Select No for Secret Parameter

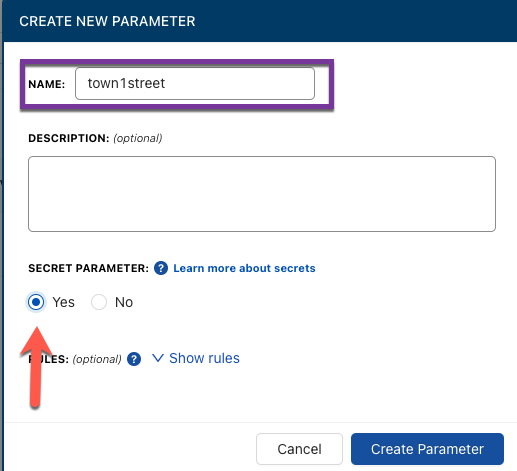(99, 302)
